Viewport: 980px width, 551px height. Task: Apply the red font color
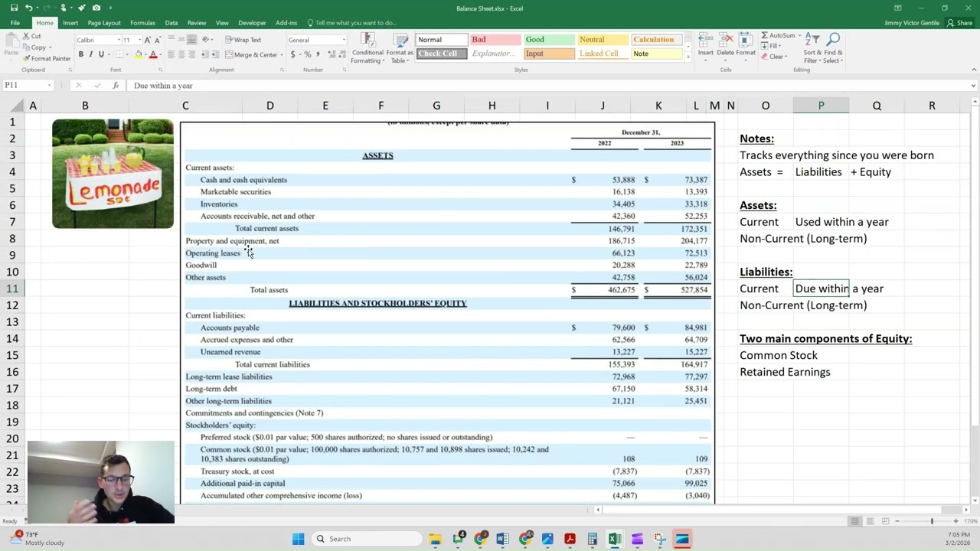click(x=153, y=54)
